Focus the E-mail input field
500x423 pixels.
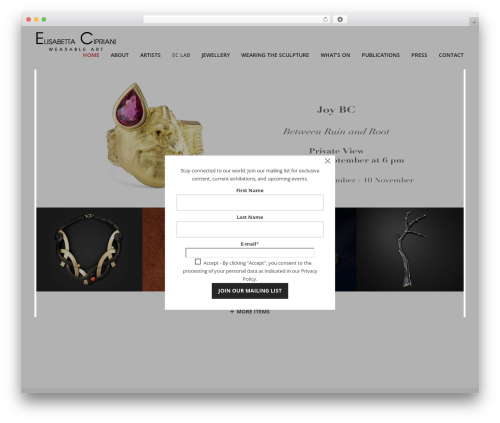pos(250,252)
